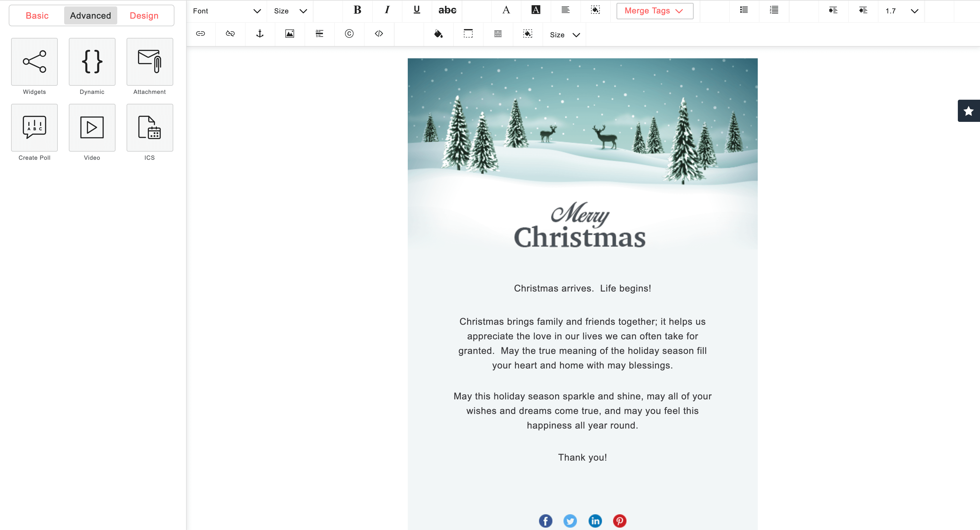Click the paragraph starting 'Christmas brings family'

(582, 343)
